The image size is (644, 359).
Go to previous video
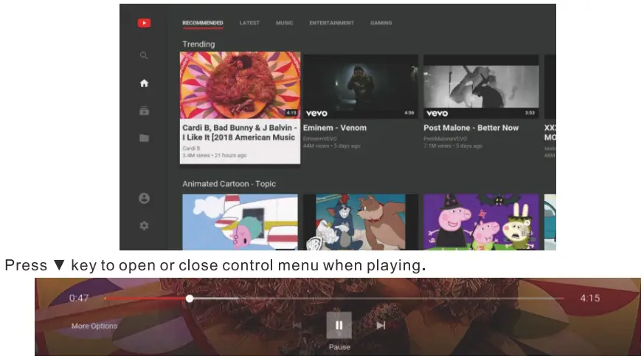coord(297,325)
